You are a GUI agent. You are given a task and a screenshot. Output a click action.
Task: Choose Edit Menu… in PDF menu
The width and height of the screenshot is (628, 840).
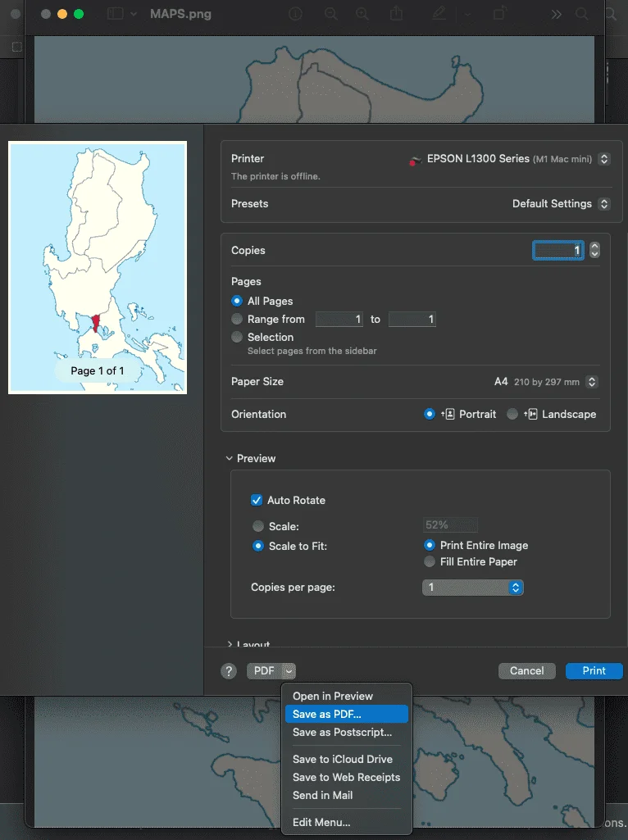pos(346,822)
